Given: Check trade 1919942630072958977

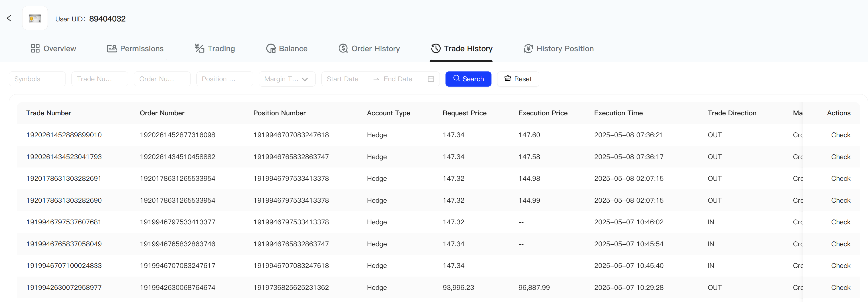Looking at the screenshot, I should tap(841, 287).
